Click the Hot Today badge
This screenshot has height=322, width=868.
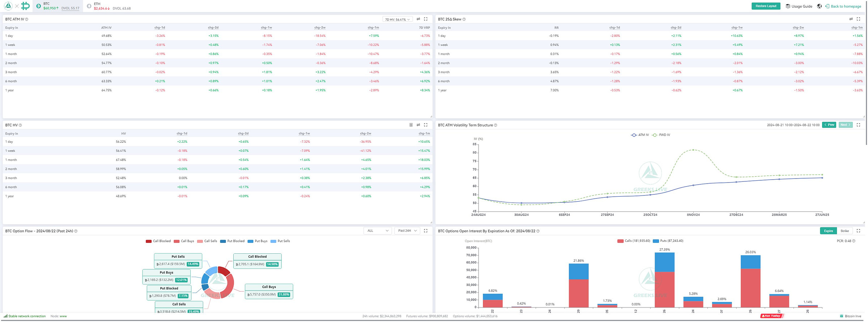coord(771,316)
